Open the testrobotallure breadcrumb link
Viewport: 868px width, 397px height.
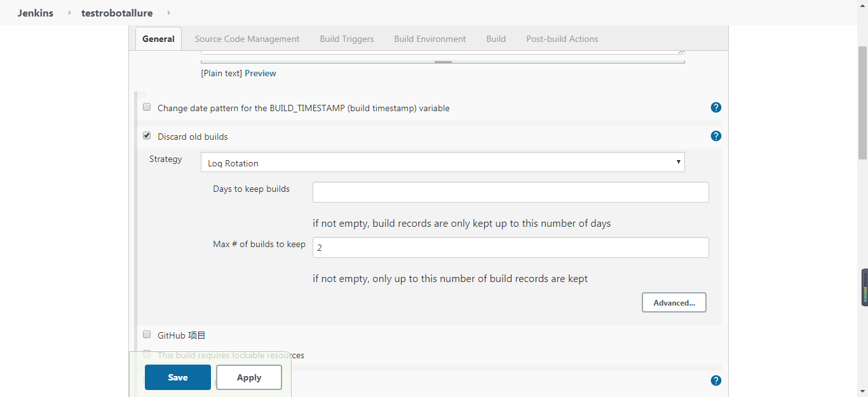pyautogui.click(x=117, y=12)
